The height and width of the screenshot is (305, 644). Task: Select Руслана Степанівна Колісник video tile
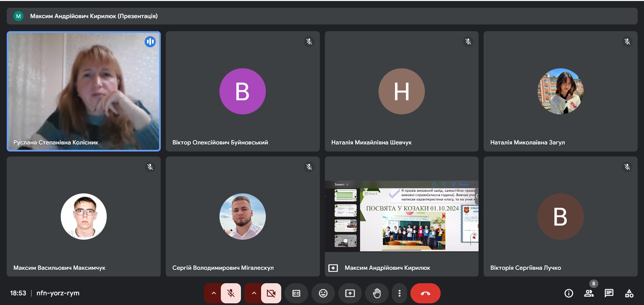(x=84, y=91)
